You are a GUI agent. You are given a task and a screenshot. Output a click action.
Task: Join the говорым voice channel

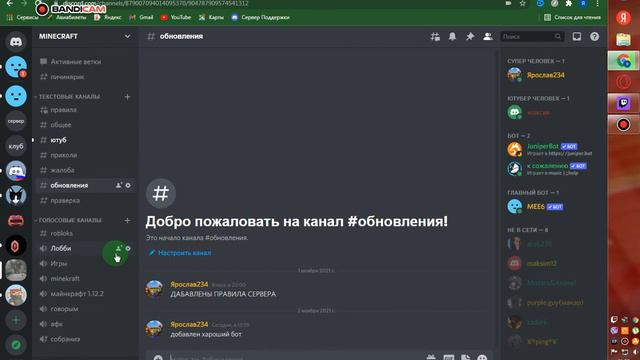point(85,309)
